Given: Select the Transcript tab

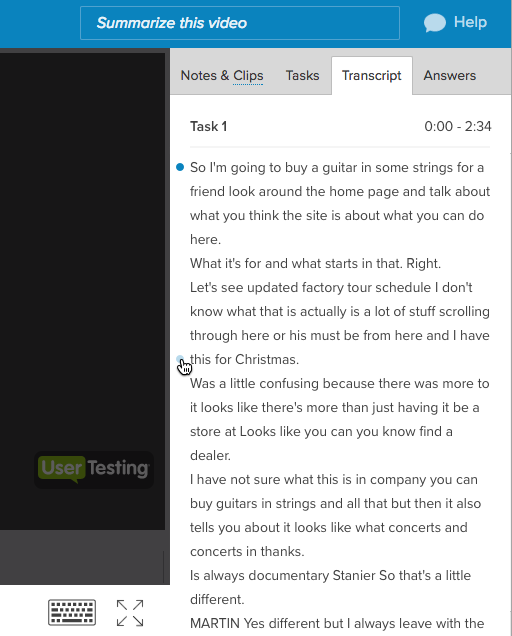Looking at the screenshot, I should pyautogui.click(x=372, y=76).
